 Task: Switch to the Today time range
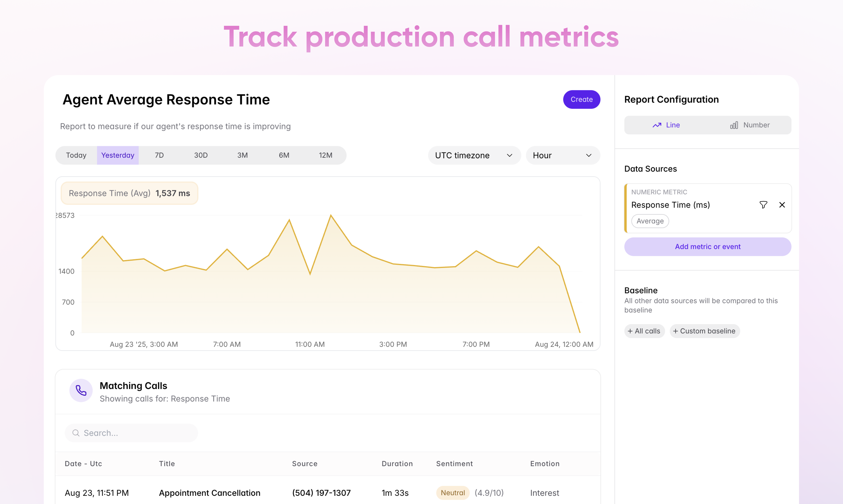(76, 155)
